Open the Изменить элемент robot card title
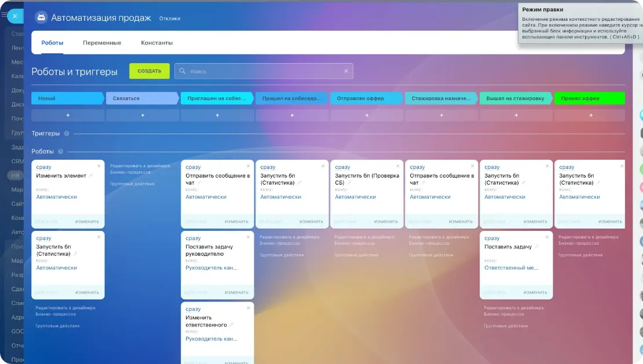 [x=61, y=176]
